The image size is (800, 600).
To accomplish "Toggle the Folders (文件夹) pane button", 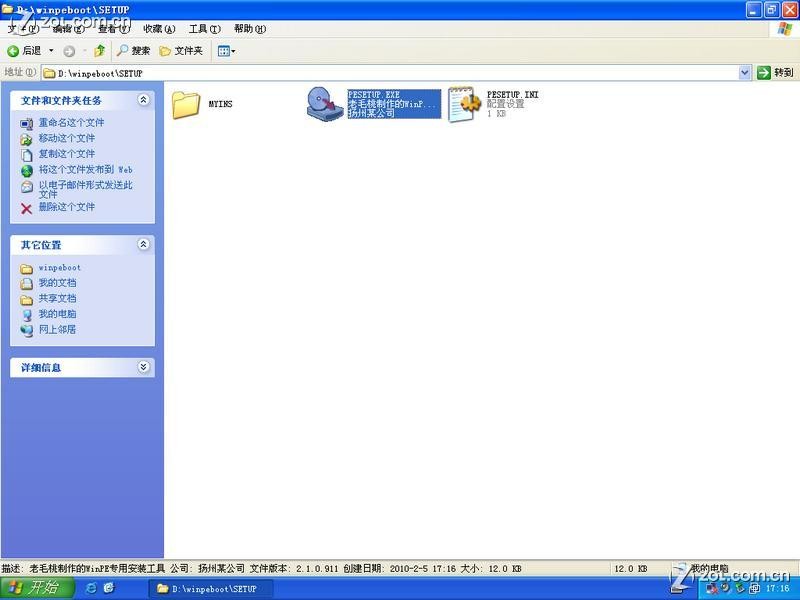I will point(181,51).
